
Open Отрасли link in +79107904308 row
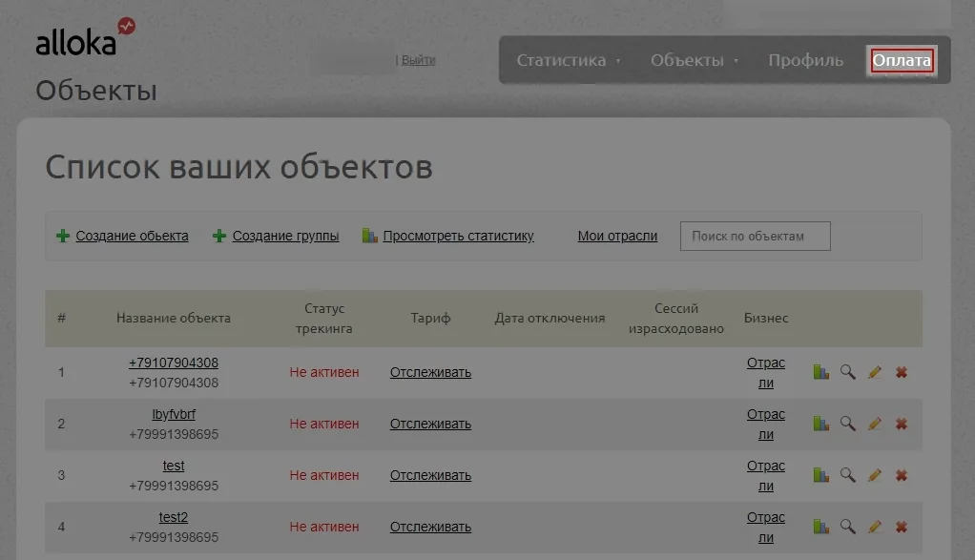(x=765, y=372)
